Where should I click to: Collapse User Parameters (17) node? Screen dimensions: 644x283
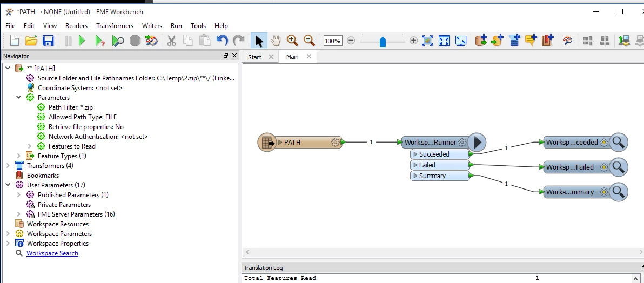coord(8,185)
